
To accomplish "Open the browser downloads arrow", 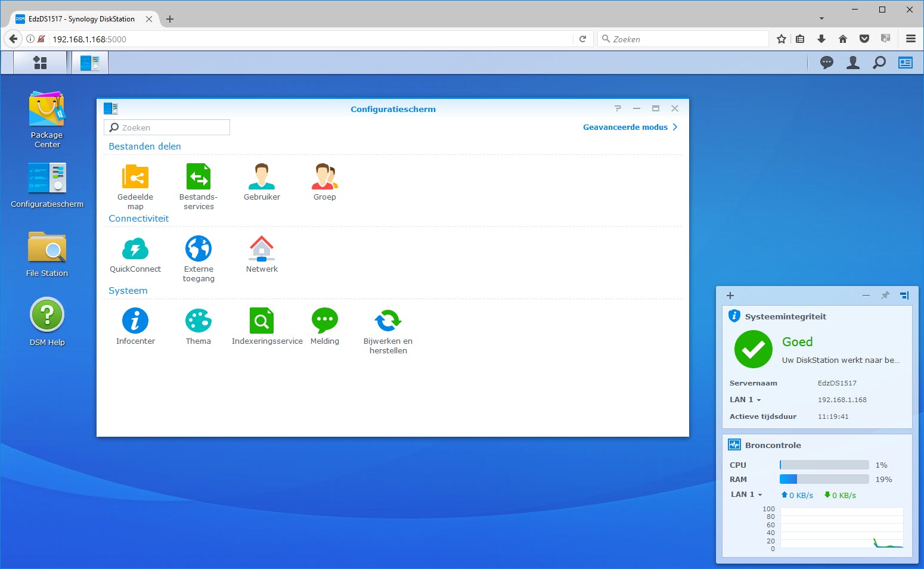I will (x=821, y=39).
